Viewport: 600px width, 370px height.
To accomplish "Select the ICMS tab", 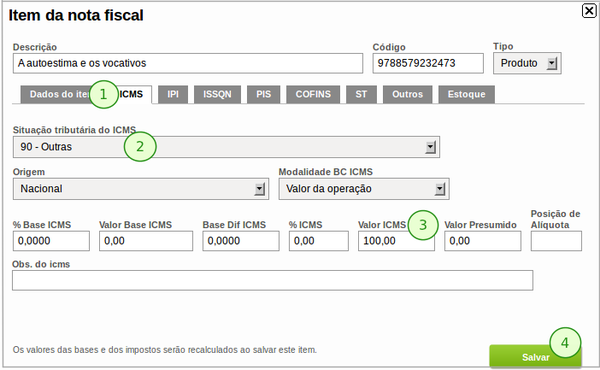I will [x=132, y=95].
